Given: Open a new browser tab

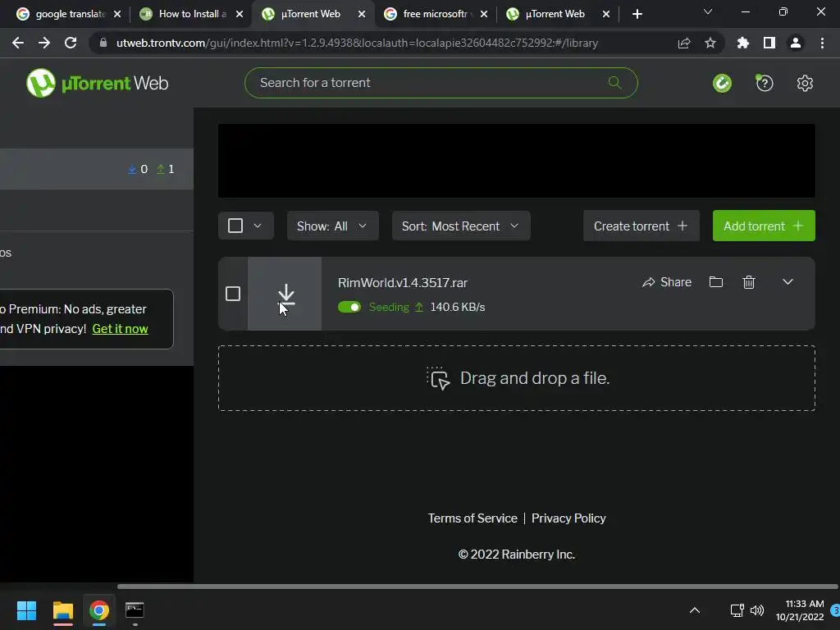Looking at the screenshot, I should [637, 14].
